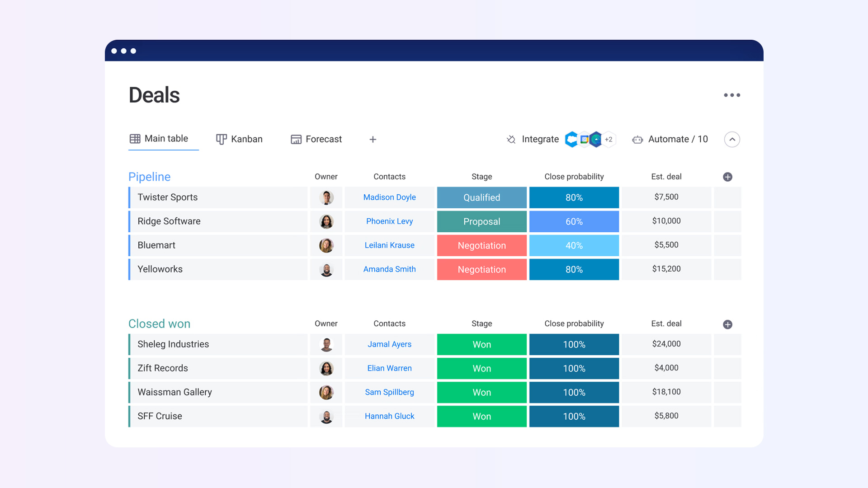Click the owner avatar for Bluemart
868x488 pixels.
point(326,245)
